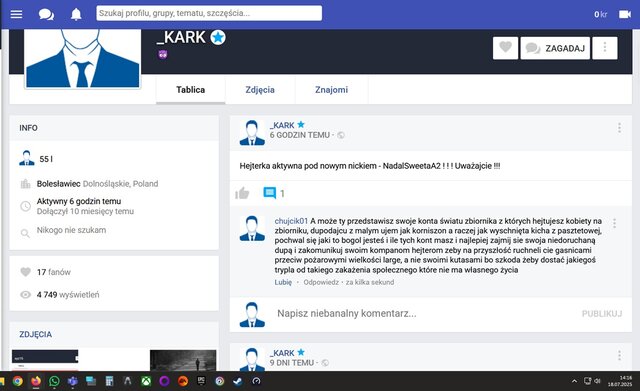Switch to the Znajomi tab
640x391 pixels.
click(331, 90)
